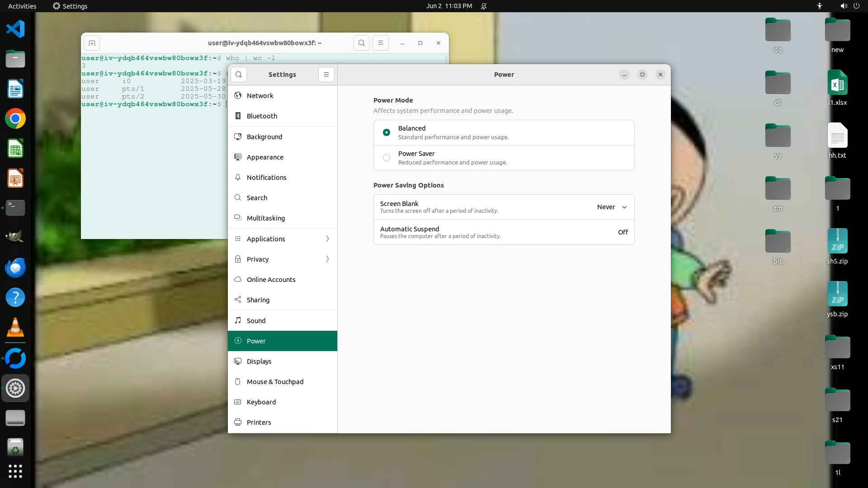Launch Visual Studio Code from dock
The image size is (868, 488).
[x=15, y=29]
